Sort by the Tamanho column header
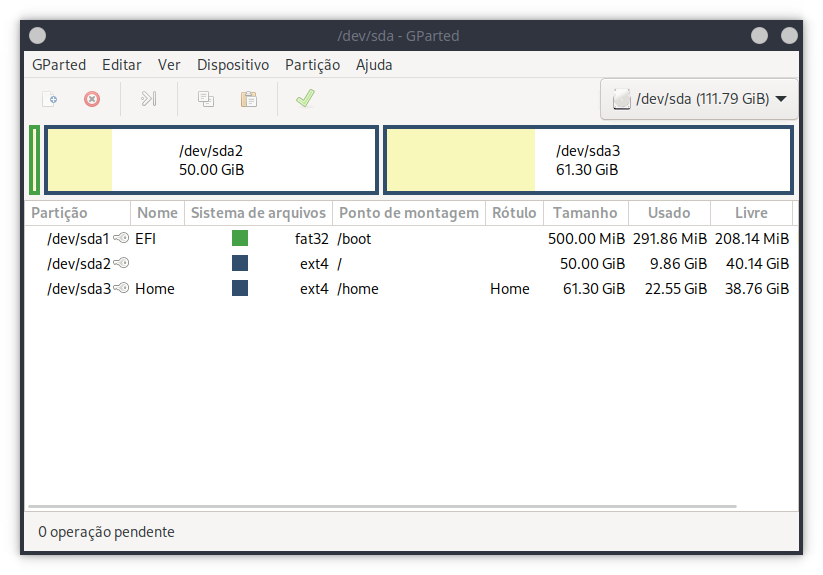 tap(585, 213)
